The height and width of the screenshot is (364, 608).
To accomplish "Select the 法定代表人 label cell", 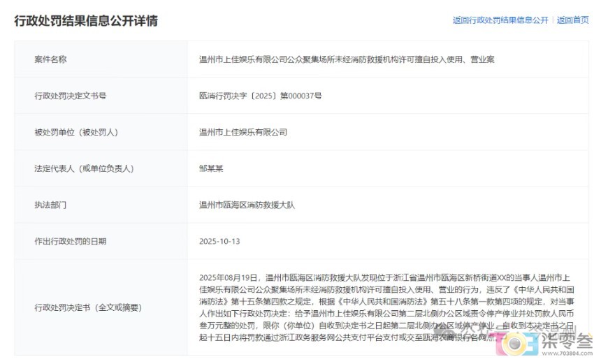I will pos(84,168).
